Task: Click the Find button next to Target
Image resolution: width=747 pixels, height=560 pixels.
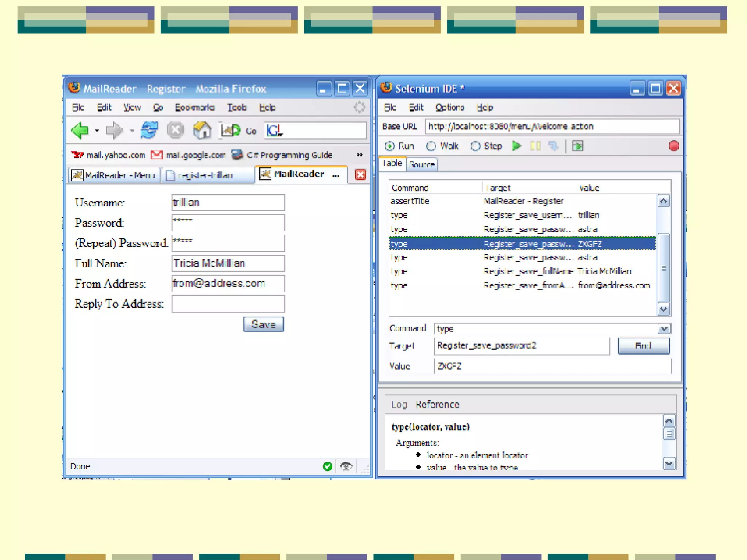Action: coord(643,346)
